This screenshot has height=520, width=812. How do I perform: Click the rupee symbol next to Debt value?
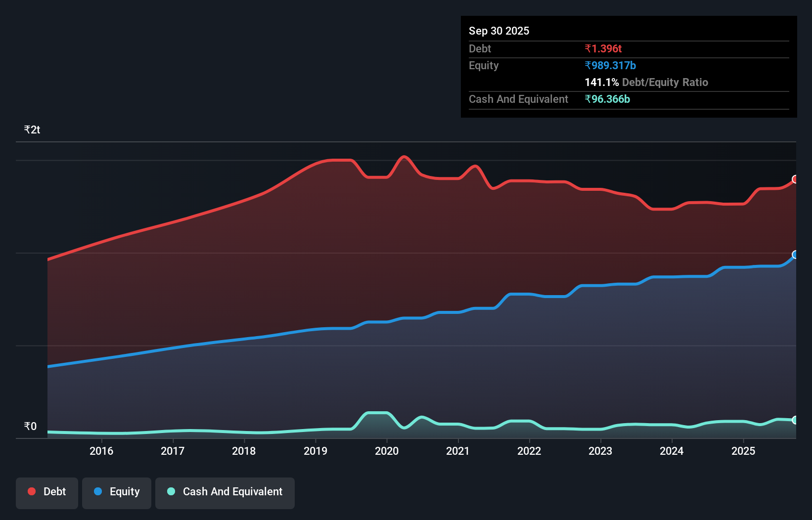588,48
